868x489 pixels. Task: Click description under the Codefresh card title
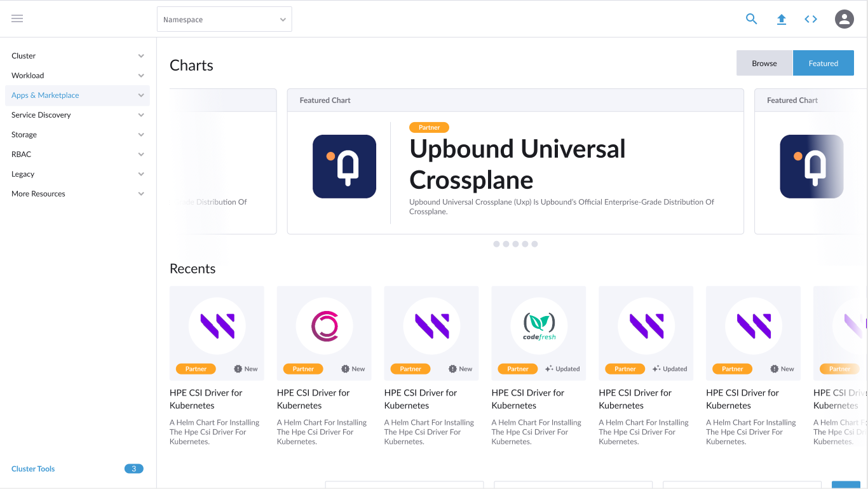point(536,432)
